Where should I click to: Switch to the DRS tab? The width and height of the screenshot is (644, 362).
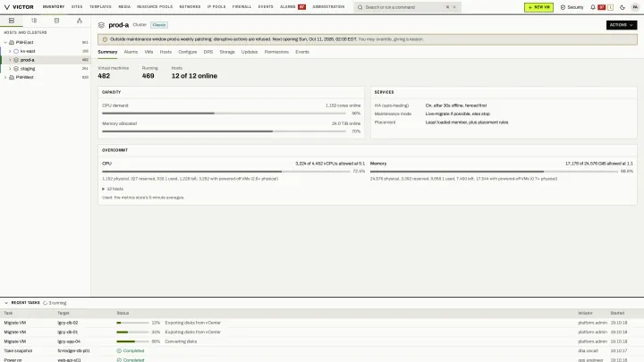[x=208, y=52]
